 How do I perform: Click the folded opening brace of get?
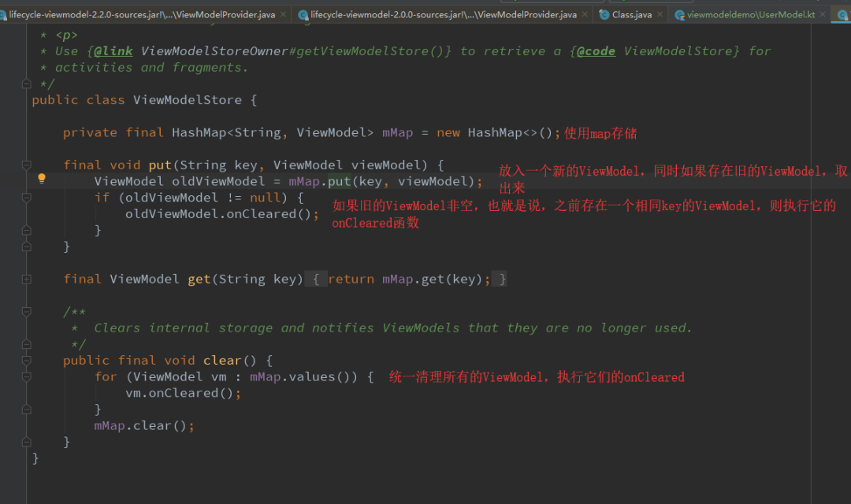pos(316,279)
